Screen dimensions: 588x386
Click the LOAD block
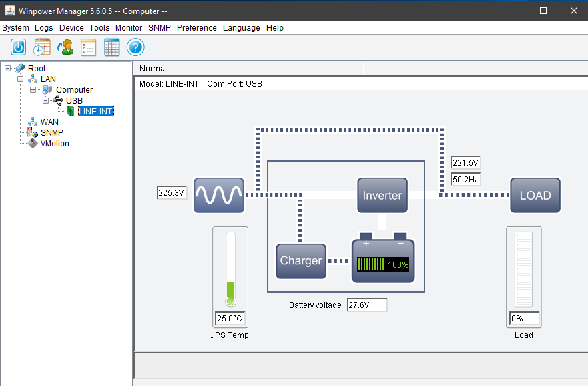(535, 195)
